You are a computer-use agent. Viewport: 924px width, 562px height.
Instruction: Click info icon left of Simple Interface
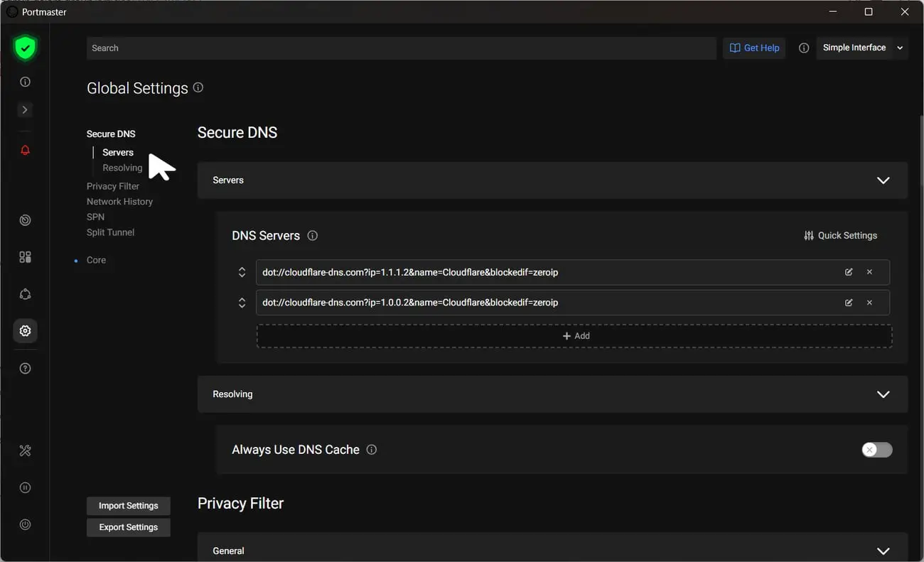coord(804,48)
